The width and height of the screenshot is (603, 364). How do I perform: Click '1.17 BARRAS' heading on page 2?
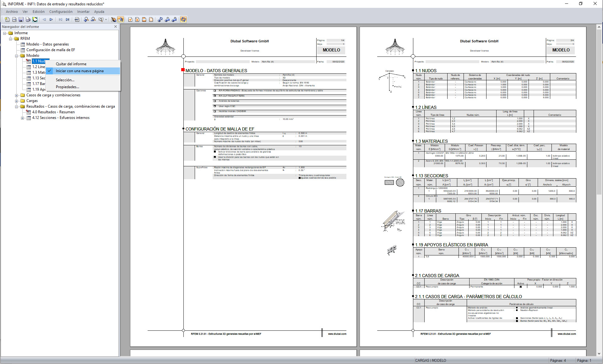[x=428, y=211]
